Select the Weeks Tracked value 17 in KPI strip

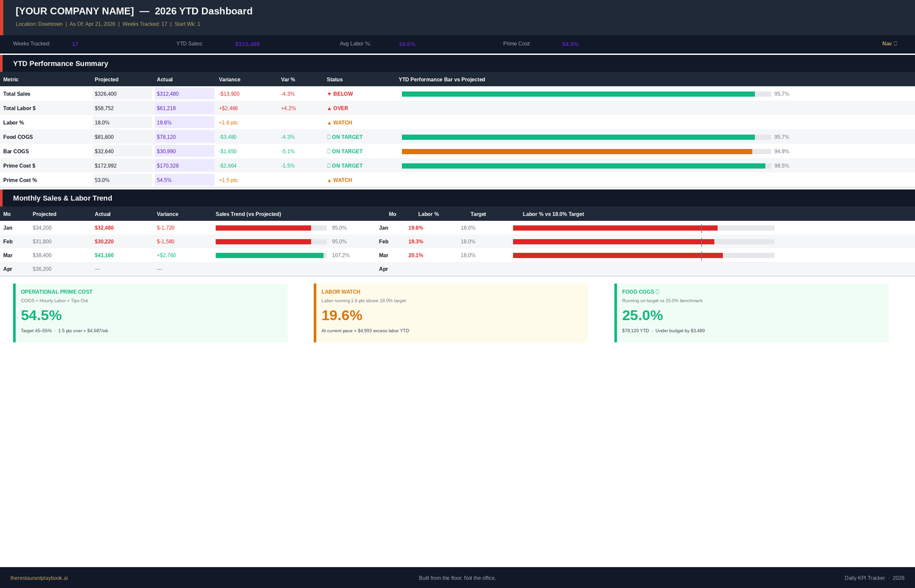[x=75, y=44]
